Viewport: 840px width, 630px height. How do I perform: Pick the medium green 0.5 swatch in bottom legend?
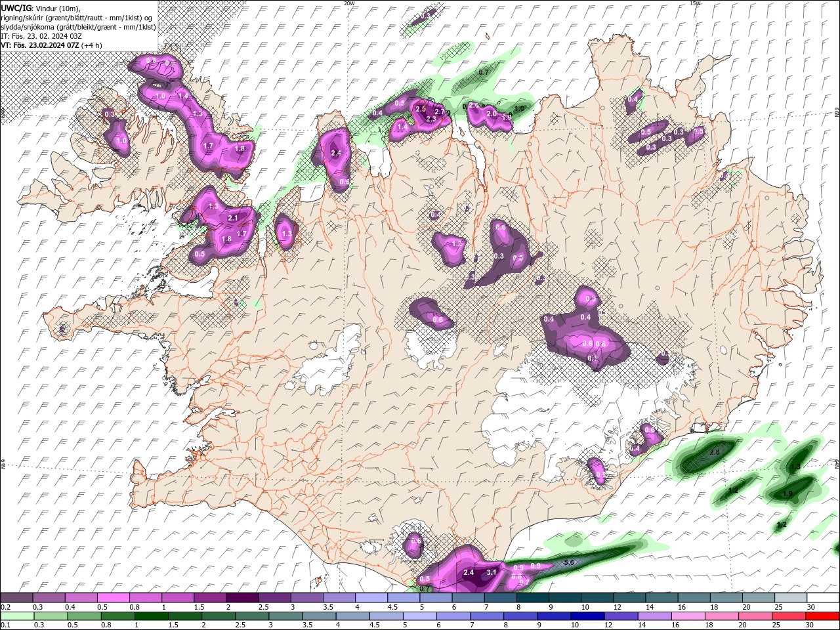(84, 616)
